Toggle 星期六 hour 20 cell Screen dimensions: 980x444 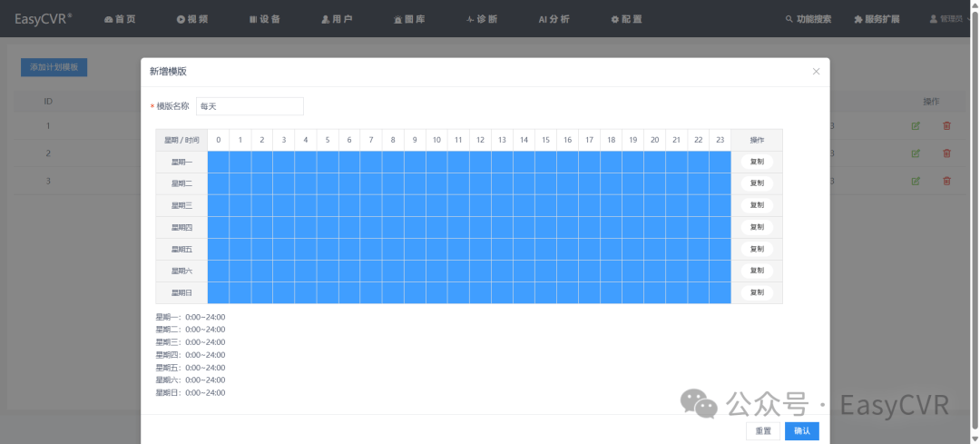[x=654, y=271]
